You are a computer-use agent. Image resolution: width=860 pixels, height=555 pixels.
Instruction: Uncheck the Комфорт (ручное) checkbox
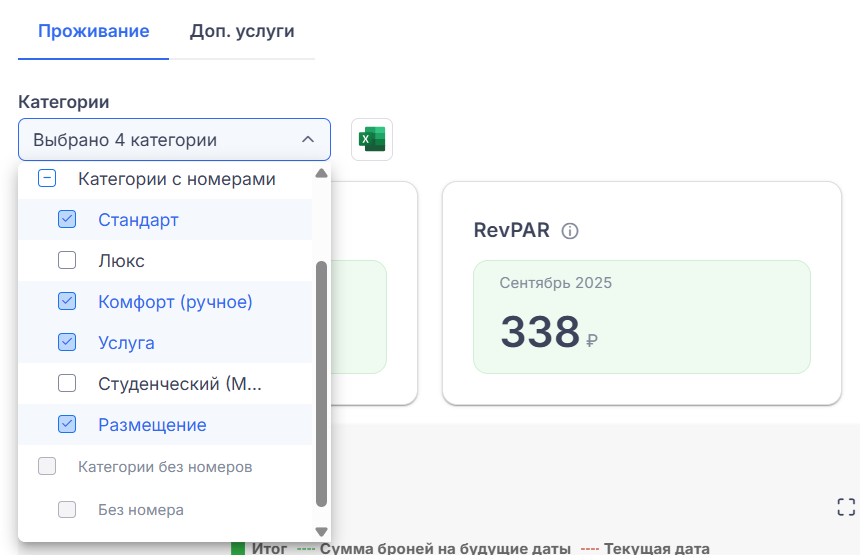click(67, 301)
